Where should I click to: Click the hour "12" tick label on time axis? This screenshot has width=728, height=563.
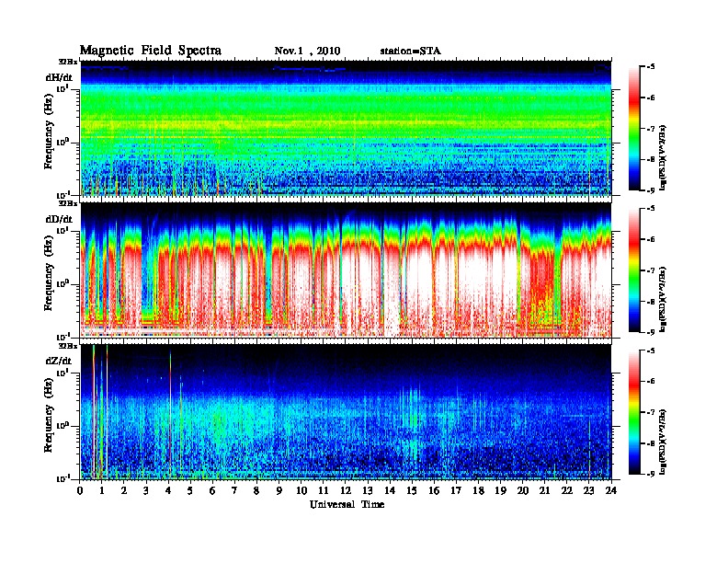pyautogui.click(x=346, y=490)
